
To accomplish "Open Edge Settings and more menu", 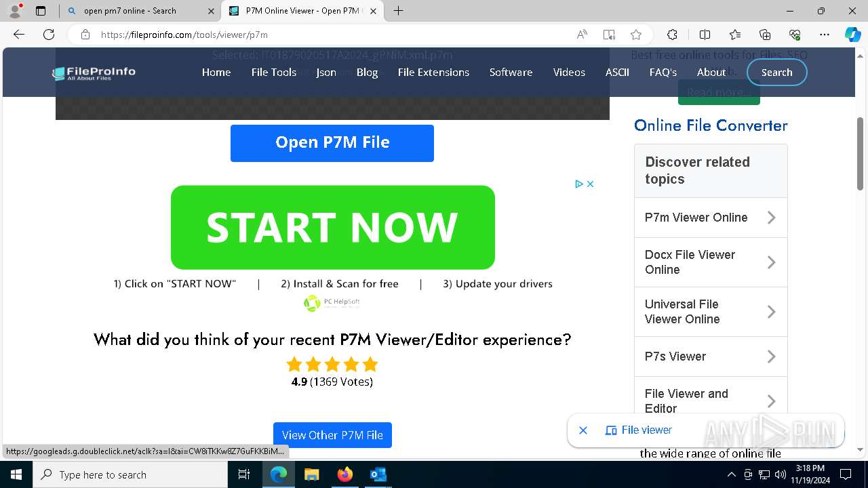I will pyautogui.click(x=825, y=35).
